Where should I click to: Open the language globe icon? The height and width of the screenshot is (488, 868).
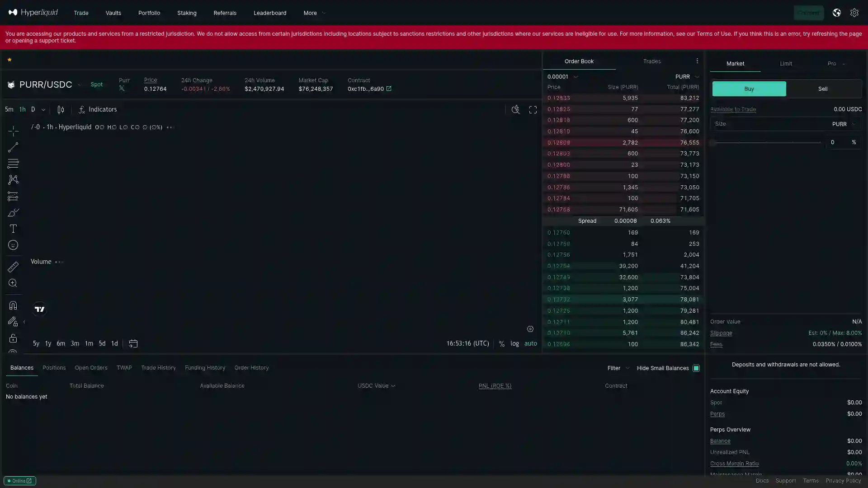[836, 13]
